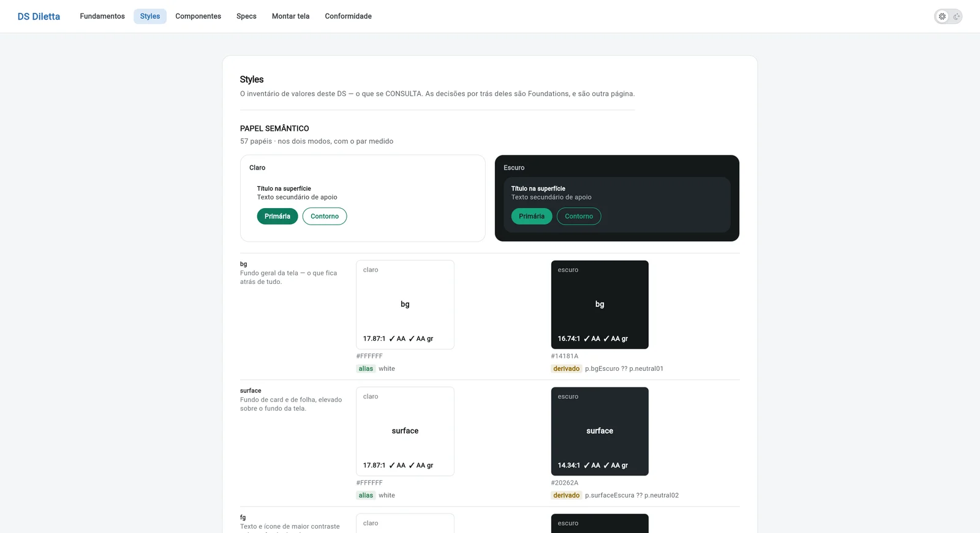Screen dimensions: 980x533
Task: Click the alias badge in the bg row
Action: [x=366, y=369]
